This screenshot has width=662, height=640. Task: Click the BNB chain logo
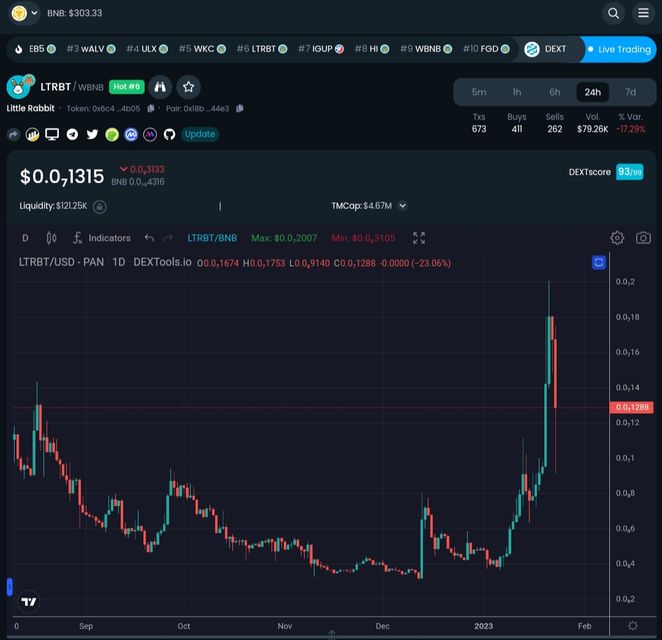19,13
